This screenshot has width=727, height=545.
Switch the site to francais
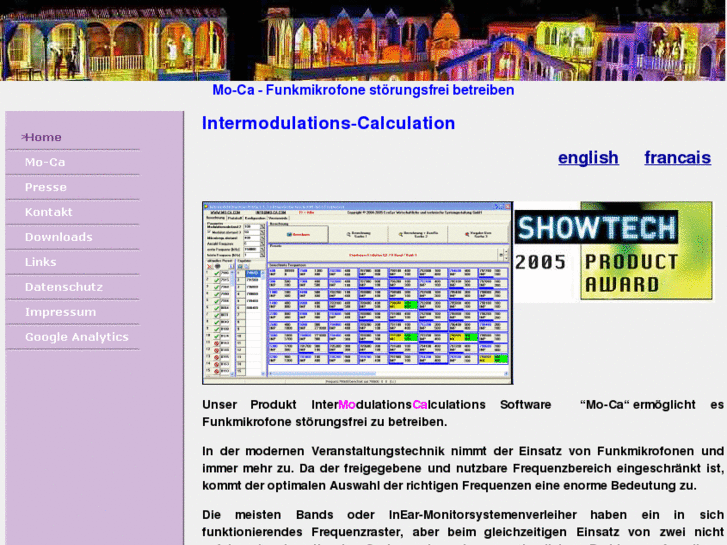[677, 158]
